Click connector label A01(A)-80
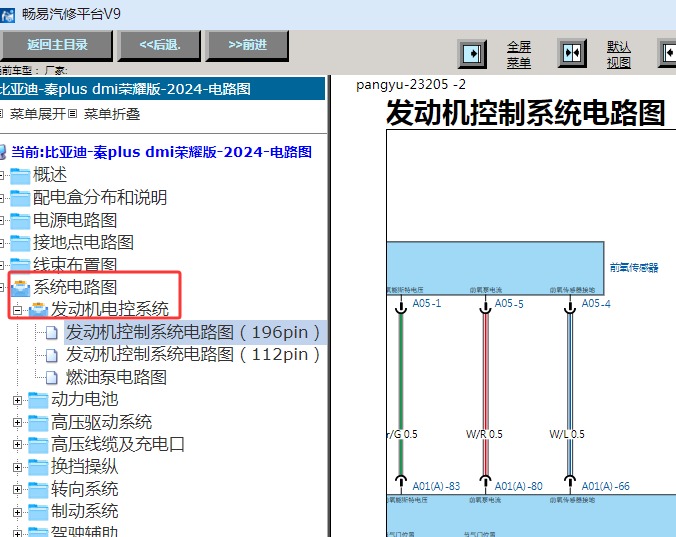Screen dimensions: 676x537 point(518,486)
